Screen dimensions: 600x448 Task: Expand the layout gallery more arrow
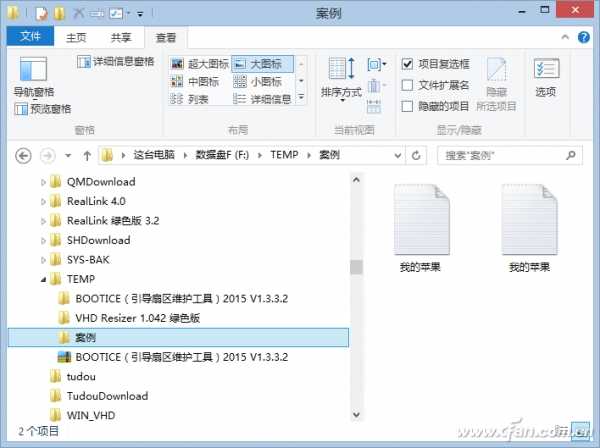[301, 98]
